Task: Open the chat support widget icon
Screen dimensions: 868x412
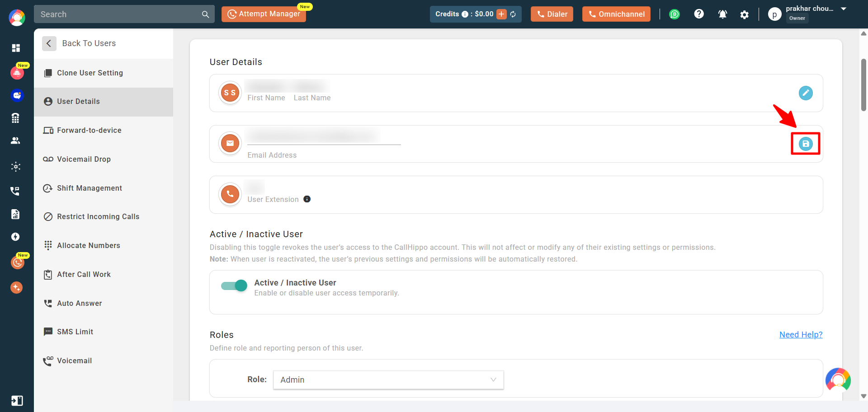Action: pyautogui.click(x=838, y=380)
